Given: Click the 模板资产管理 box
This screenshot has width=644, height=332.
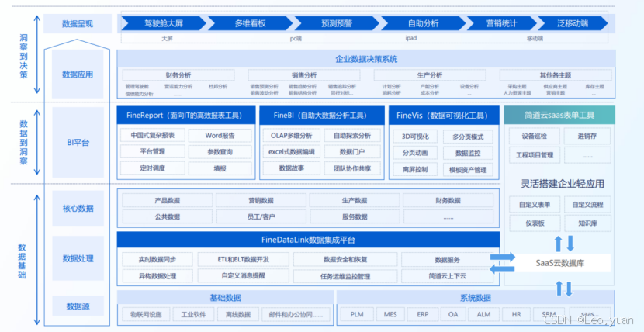Looking at the screenshot, I should point(468,170).
